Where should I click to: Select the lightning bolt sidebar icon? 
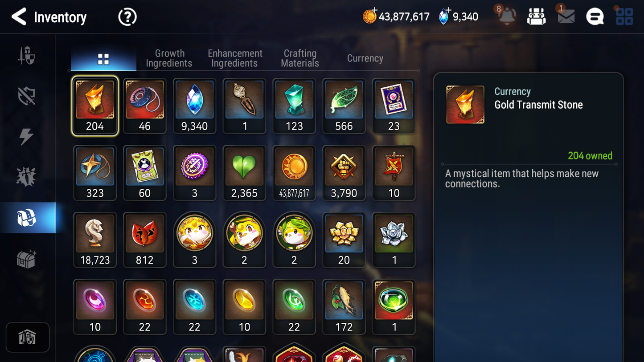(26, 137)
